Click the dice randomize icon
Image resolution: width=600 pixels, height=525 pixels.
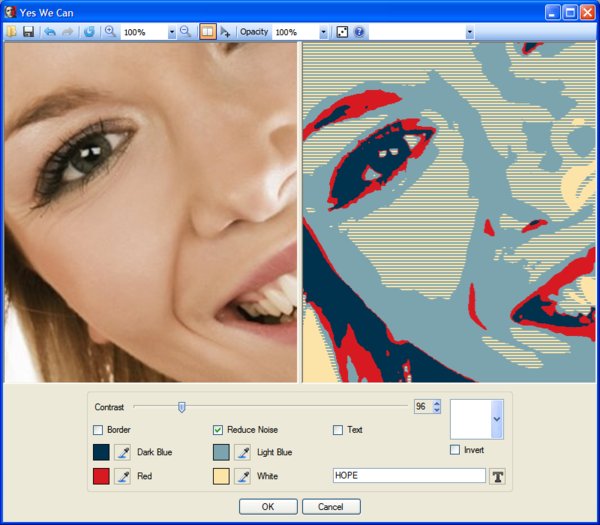click(342, 32)
